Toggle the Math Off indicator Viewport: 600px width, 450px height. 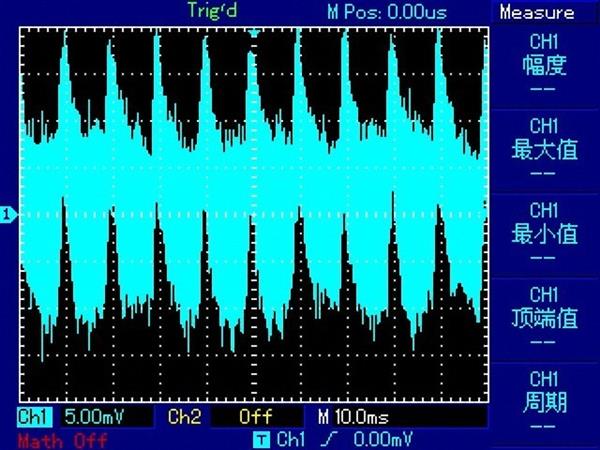[62, 440]
